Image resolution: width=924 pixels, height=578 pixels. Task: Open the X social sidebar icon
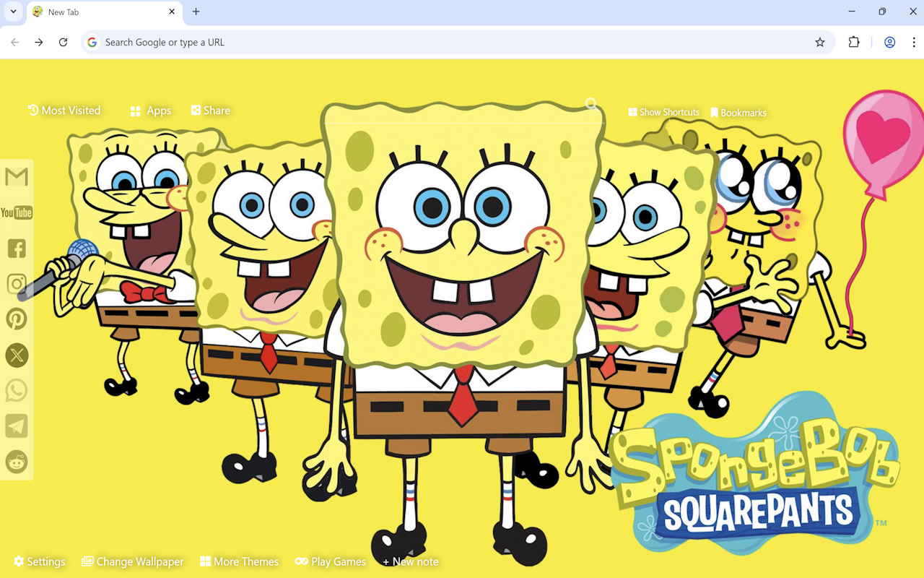[16, 355]
